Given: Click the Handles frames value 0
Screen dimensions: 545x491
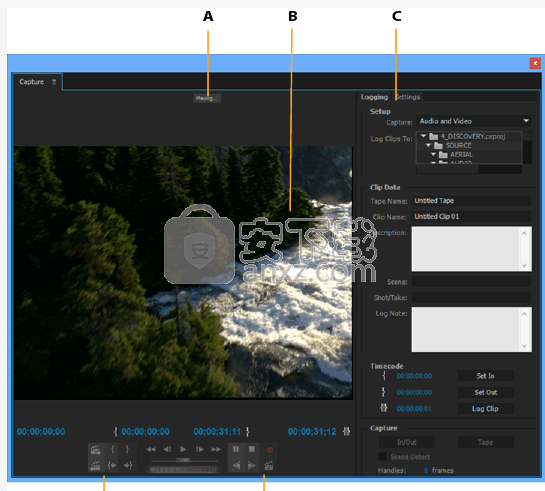Looking at the screenshot, I should [x=426, y=470].
